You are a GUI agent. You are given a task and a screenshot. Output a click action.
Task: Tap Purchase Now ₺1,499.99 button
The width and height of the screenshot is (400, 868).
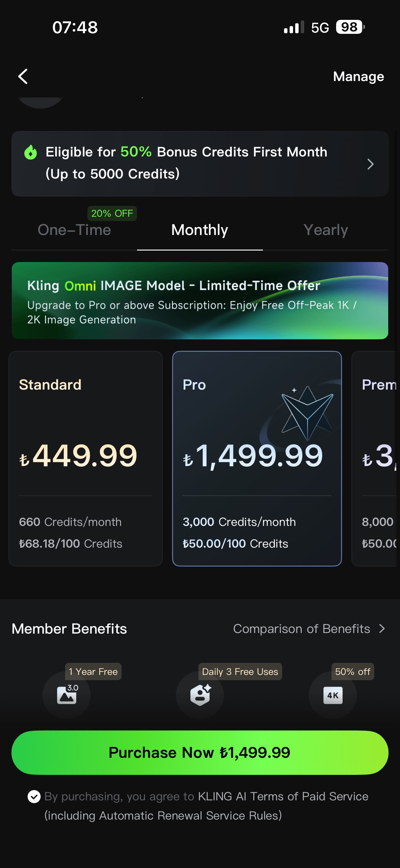pyautogui.click(x=200, y=753)
